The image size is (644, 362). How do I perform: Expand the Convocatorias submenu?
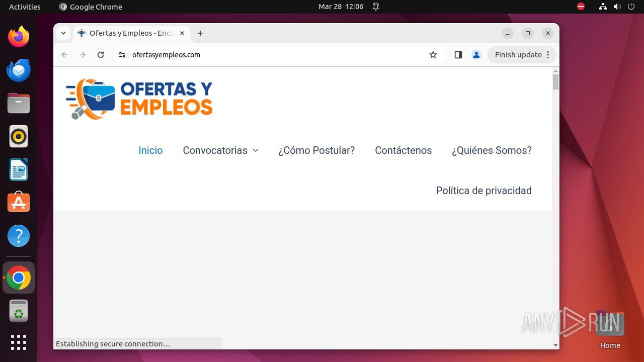tap(256, 150)
